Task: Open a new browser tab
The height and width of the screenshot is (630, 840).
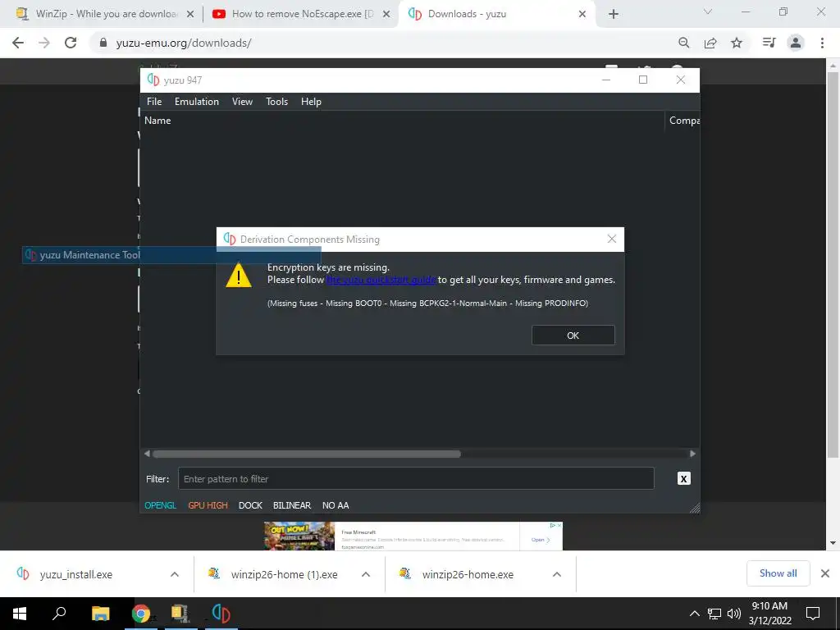Action: click(x=614, y=15)
